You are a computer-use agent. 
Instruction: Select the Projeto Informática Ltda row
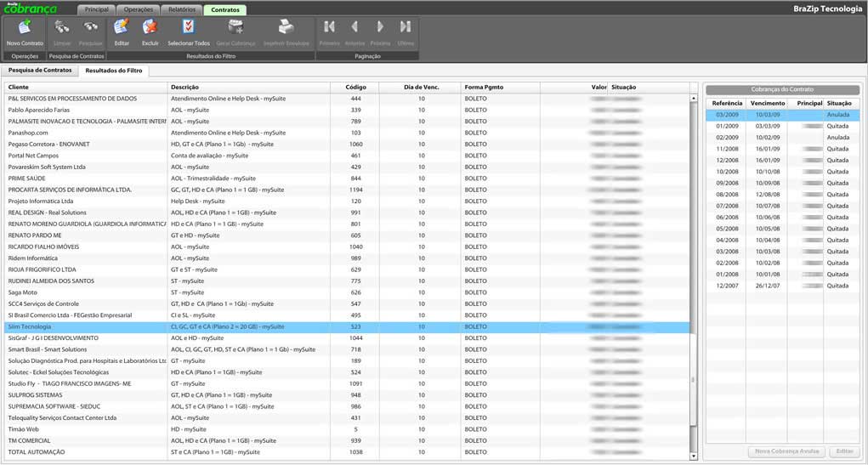pyautogui.click(x=347, y=201)
